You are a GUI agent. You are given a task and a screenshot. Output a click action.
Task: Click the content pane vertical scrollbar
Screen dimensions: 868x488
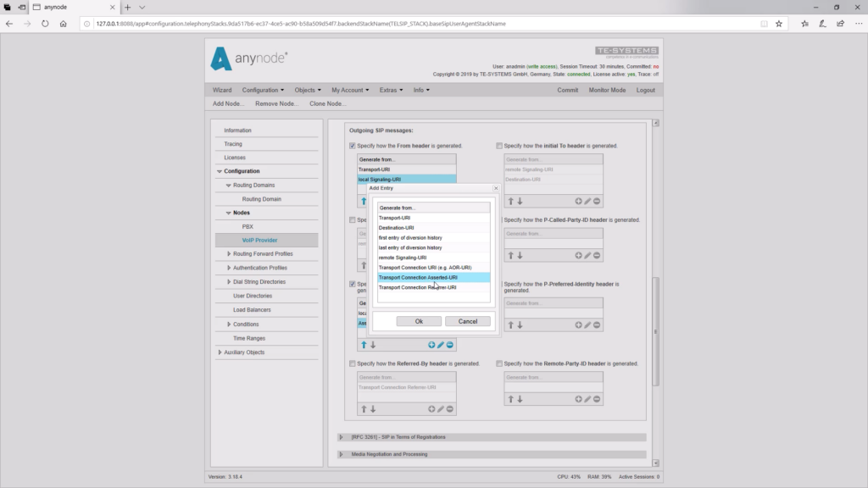(656, 332)
